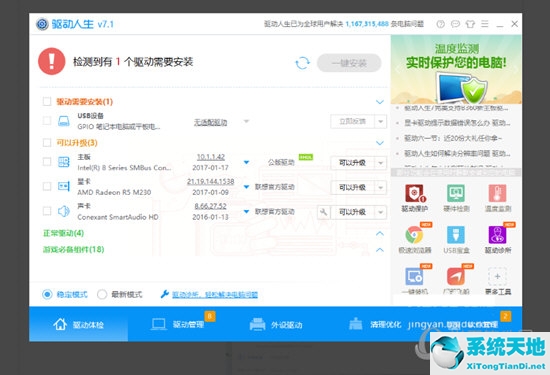Open the main menu hamburger icon
Image resolution: width=550 pixels, height=375 pixels.
point(485,24)
